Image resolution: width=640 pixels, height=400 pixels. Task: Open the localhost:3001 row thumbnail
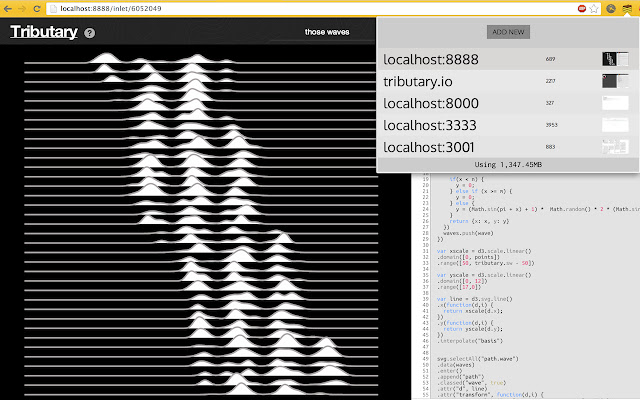point(615,147)
